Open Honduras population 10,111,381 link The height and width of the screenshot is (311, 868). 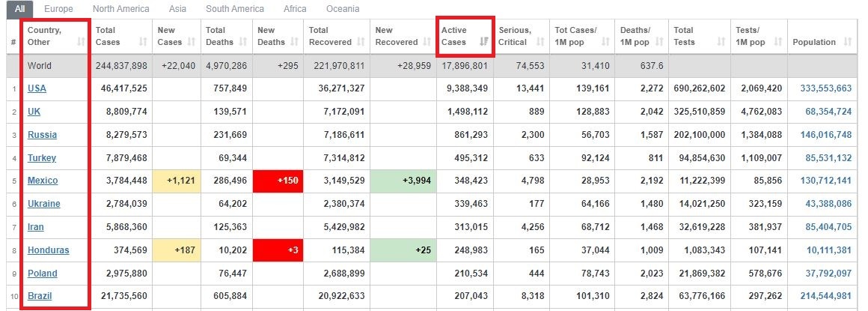click(828, 250)
